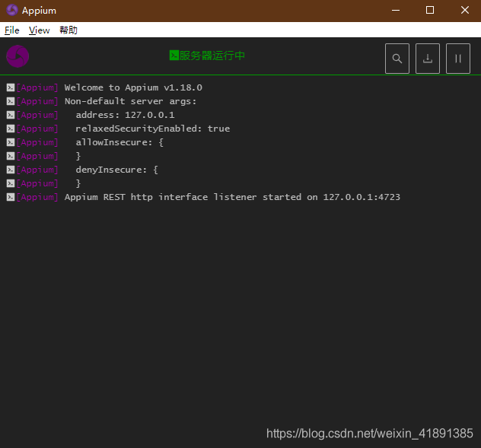Image resolution: width=481 pixels, height=448 pixels.
Task: Open the View menu
Action: click(40, 30)
